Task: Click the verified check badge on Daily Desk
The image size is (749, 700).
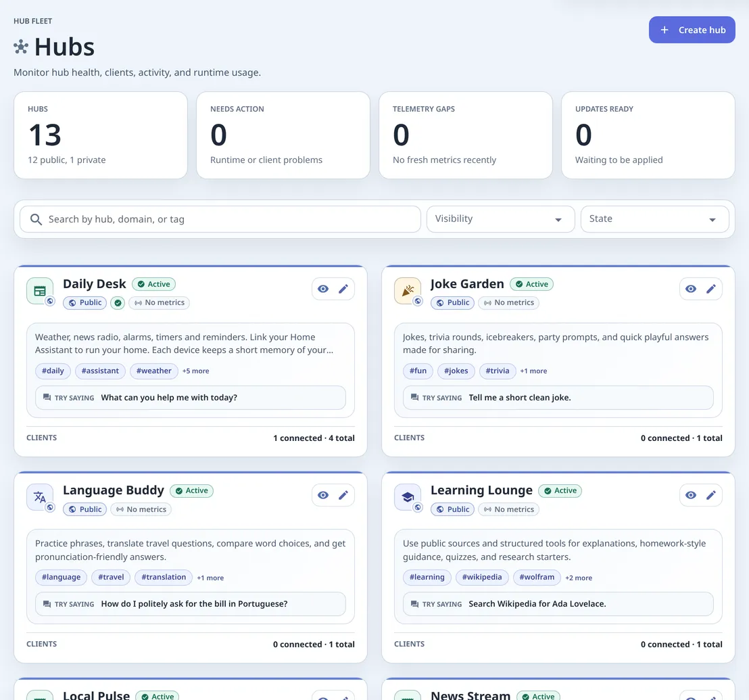Action: coord(118,303)
